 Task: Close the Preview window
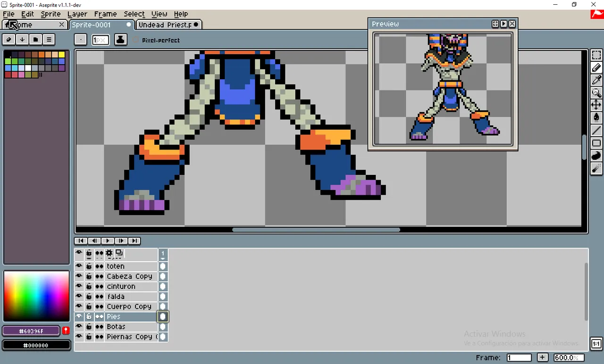point(512,24)
